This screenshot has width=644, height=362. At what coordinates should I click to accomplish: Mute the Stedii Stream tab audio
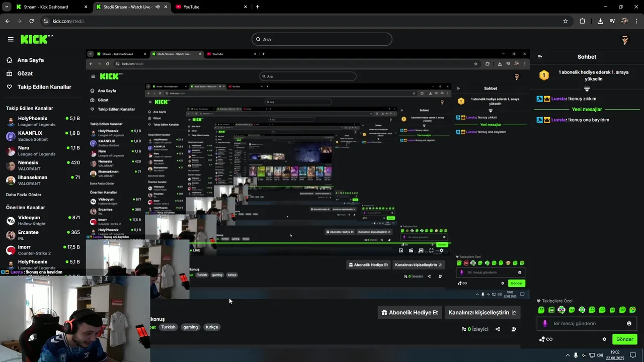click(157, 7)
